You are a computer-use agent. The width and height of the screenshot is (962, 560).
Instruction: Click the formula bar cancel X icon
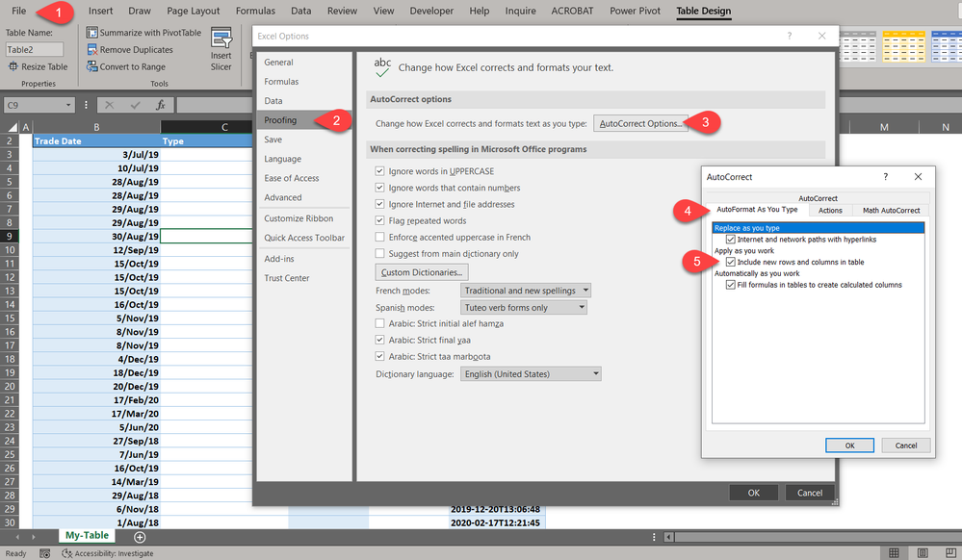click(109, 105)
